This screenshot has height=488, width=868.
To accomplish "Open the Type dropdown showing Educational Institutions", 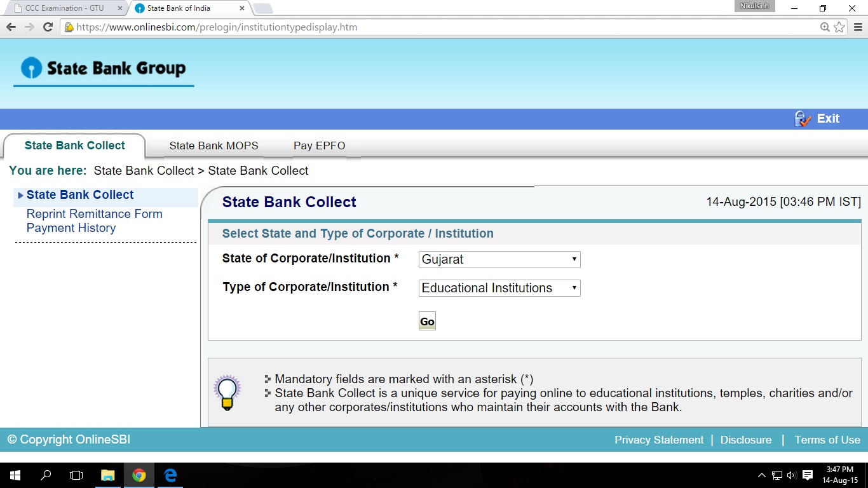I will point(499,288).
